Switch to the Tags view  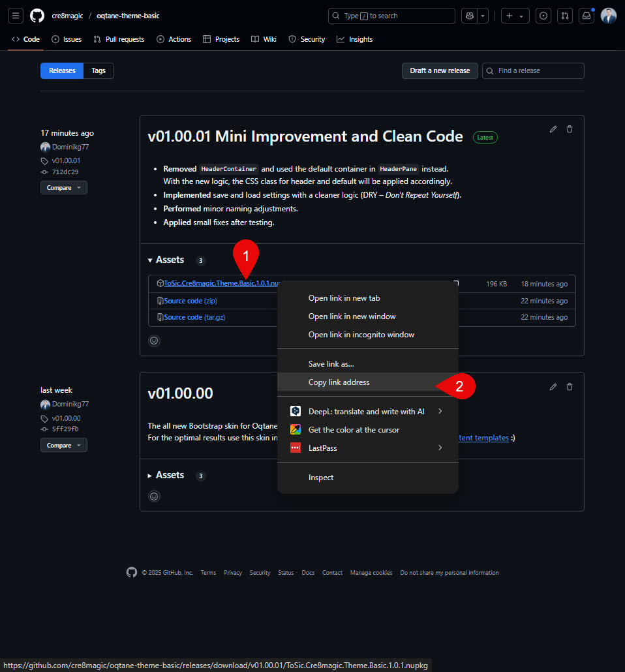(99, 70)
